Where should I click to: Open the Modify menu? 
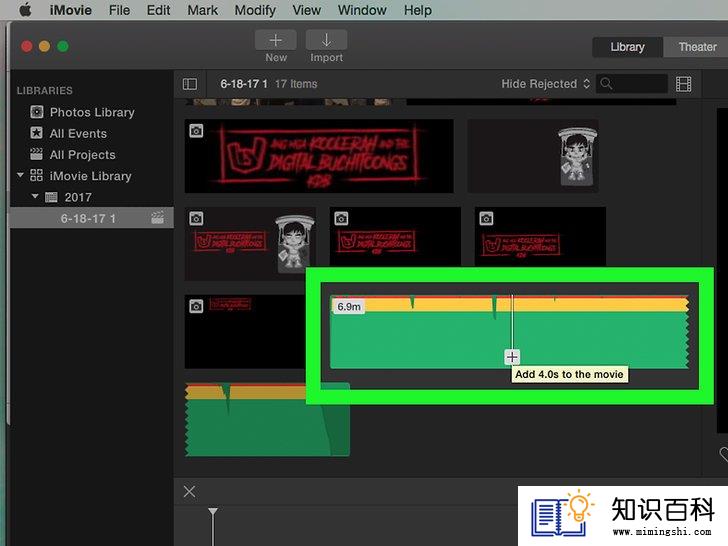tap(255, 10)
